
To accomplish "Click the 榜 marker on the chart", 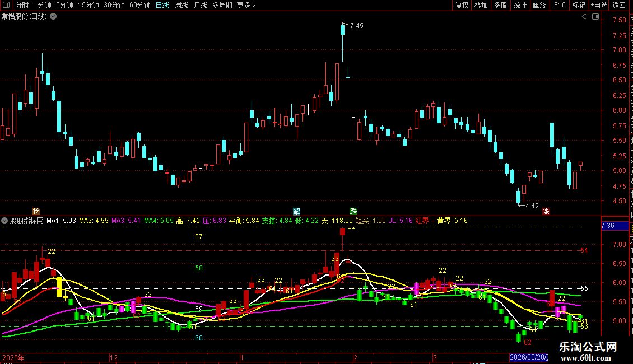I will click(36, 212).
